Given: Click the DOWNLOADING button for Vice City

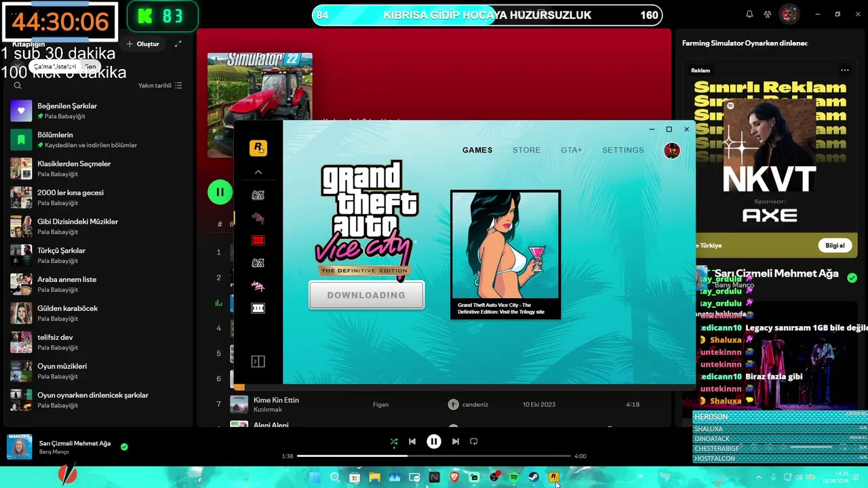Looking at the screenshot, I should click(366, 295).
